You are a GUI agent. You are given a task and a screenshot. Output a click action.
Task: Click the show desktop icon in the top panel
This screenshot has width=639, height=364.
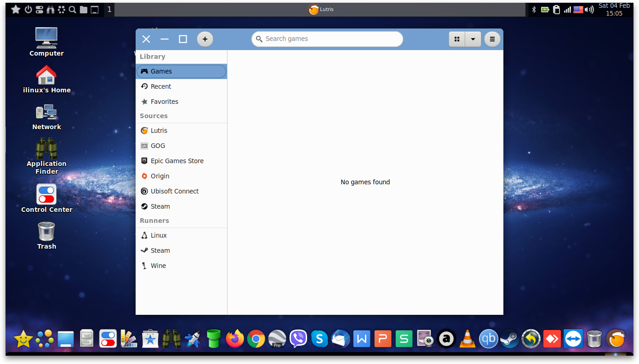(95, 9)
